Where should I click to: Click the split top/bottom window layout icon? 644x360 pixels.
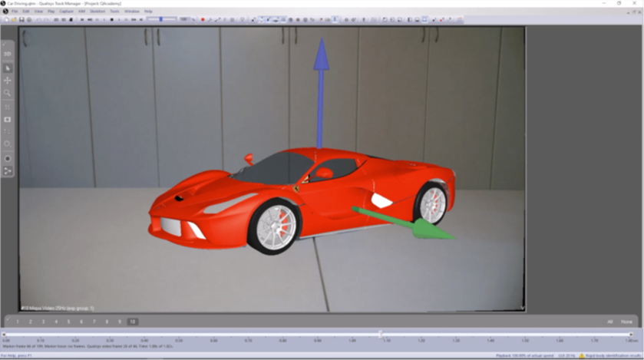[x=417, y=20]
